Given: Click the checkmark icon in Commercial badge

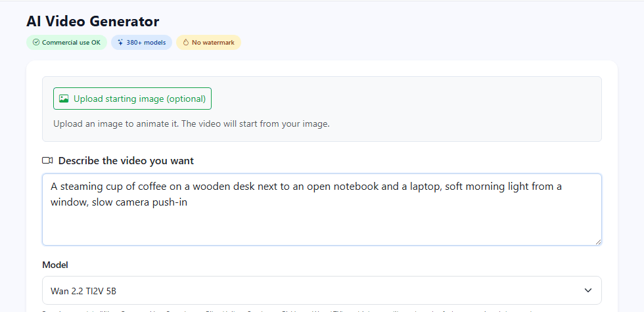Looking at the screenshot, I should coord(35,42).
